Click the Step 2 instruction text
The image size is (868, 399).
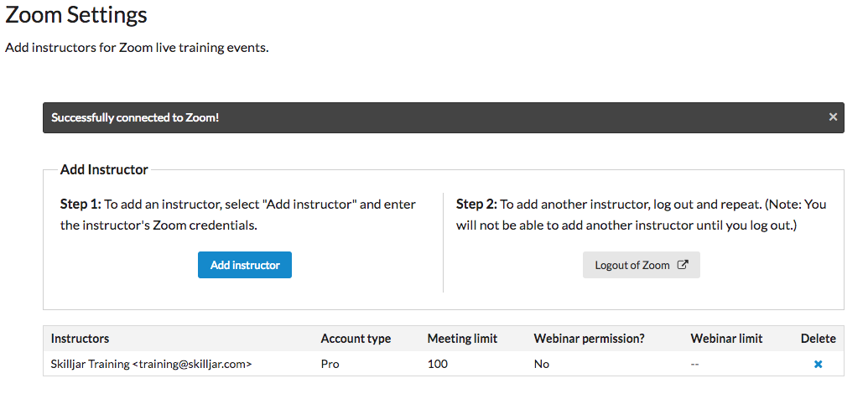[641, 215]
